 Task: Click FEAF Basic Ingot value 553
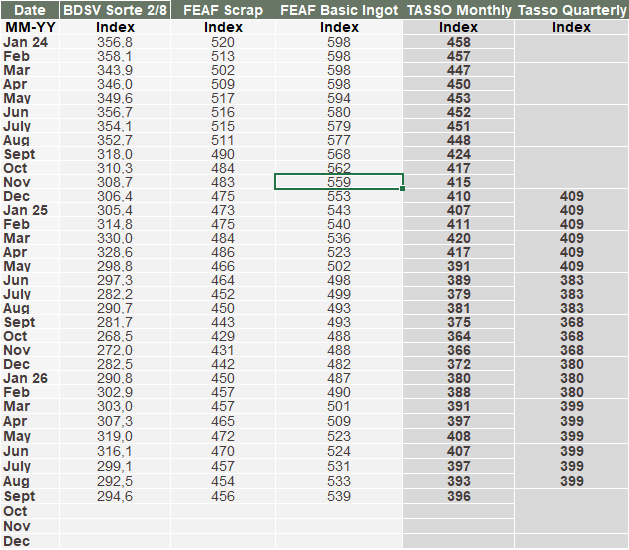click(339, 196)
